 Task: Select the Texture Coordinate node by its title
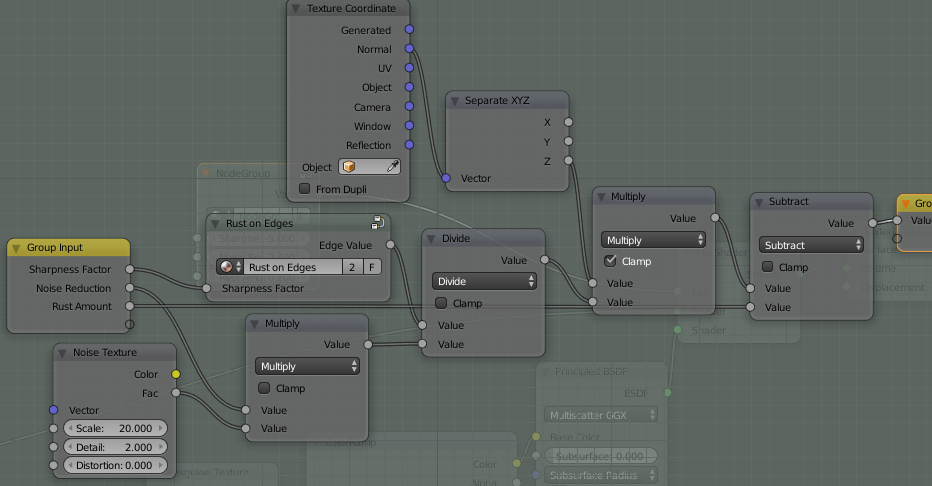pos(351,8)
